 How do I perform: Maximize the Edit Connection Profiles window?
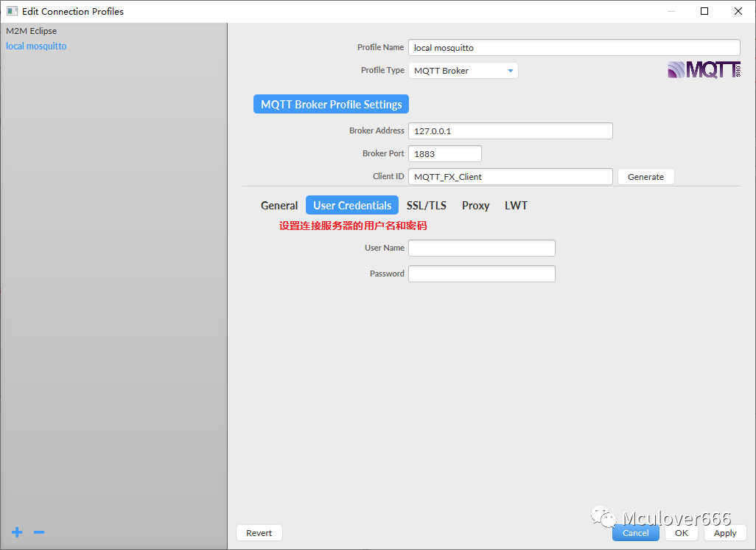click(x=704, y=11)
